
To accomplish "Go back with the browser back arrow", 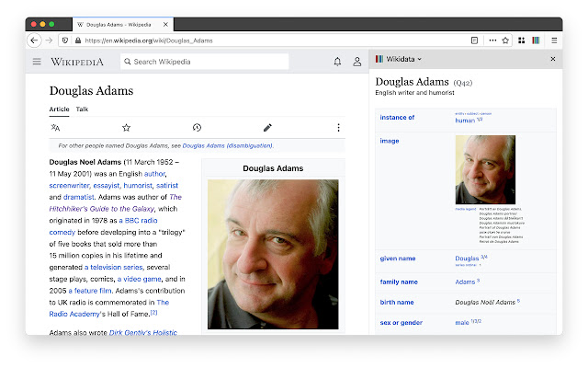I will tap(34, 40).
